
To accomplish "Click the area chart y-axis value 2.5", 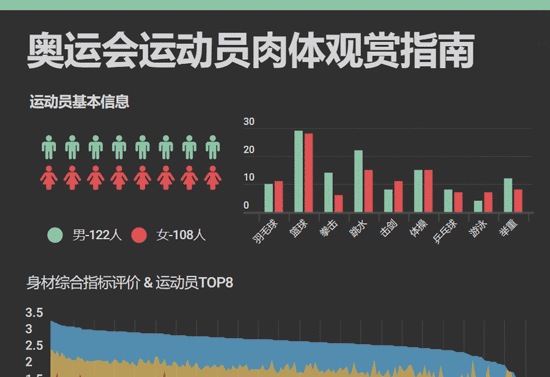I will [x=34, y=346].
